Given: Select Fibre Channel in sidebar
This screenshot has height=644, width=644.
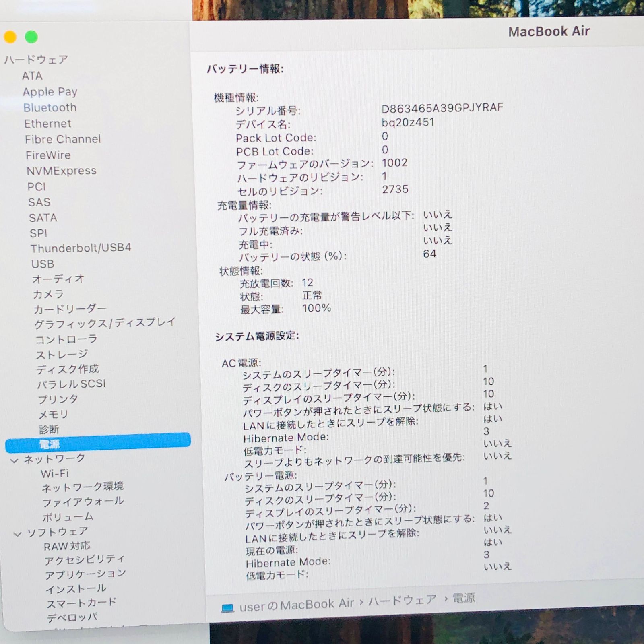Looking at the screenshot, I should [63, 139].
